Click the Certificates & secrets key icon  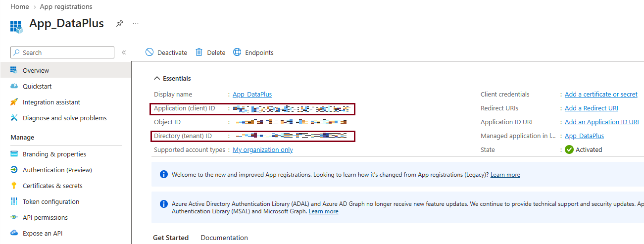click(14, 186)
